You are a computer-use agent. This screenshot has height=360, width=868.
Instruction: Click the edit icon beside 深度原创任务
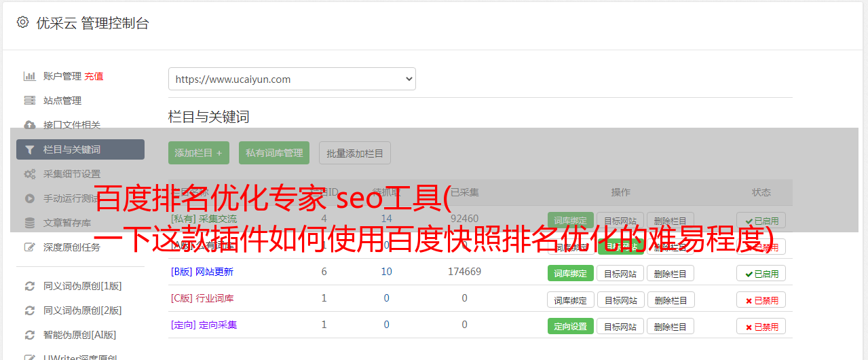click(30, 247)
